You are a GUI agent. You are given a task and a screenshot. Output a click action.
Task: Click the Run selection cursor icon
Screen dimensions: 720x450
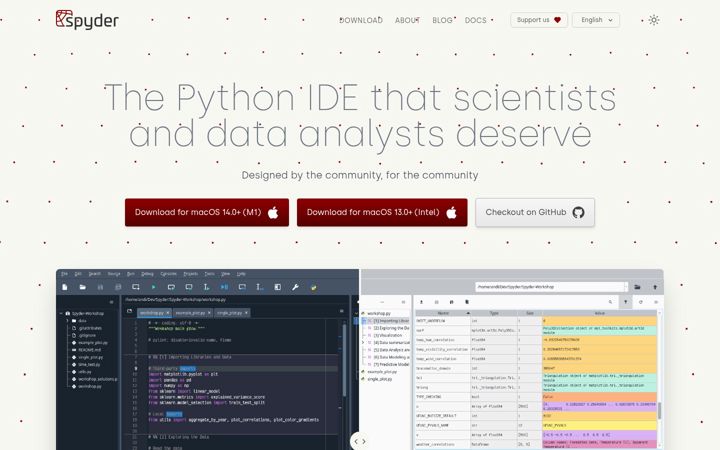click(207, 287)
